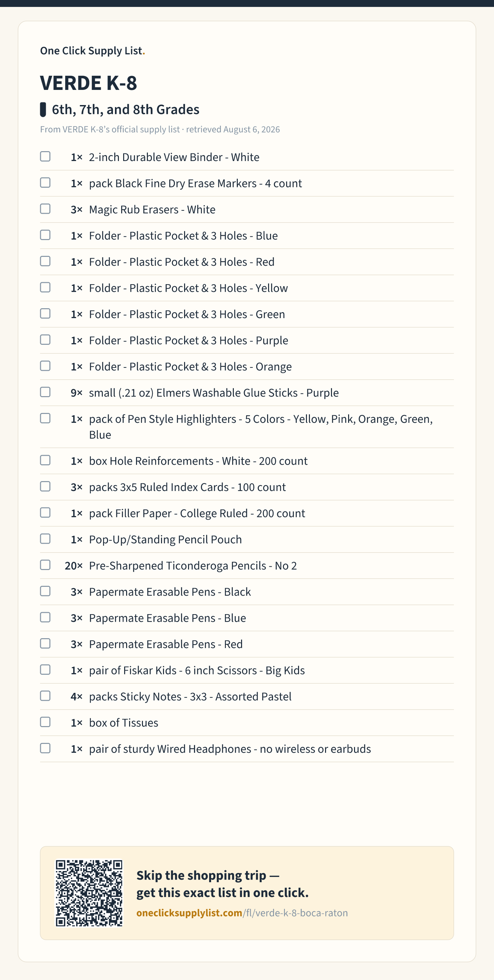The height and width of the screenshot is (980, 494).
Task: Select the Yellow folder checkbox
Action: 45,287
